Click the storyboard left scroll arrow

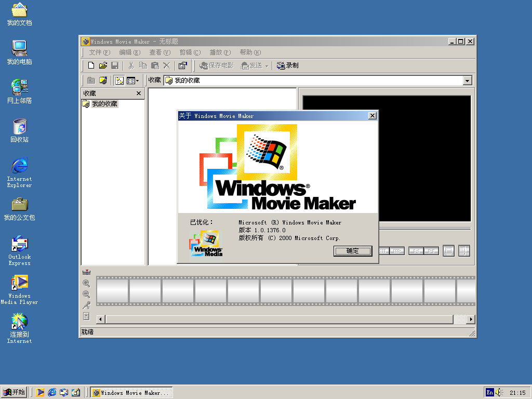100,320
